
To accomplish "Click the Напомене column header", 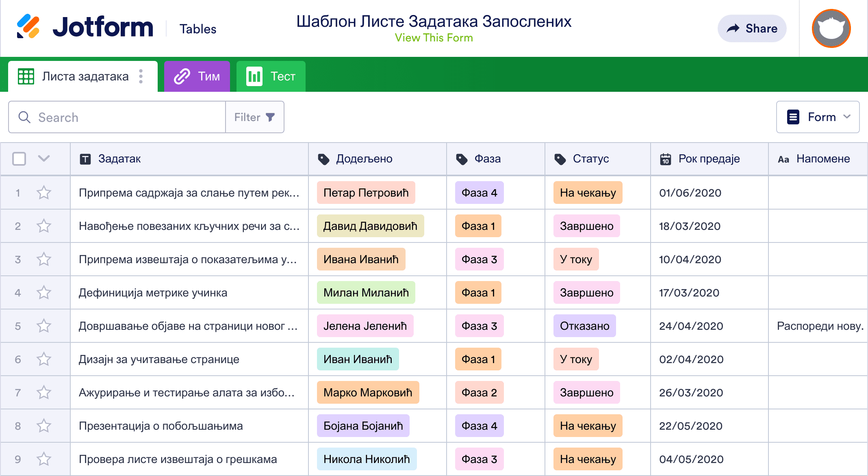I will click(818, 159).
